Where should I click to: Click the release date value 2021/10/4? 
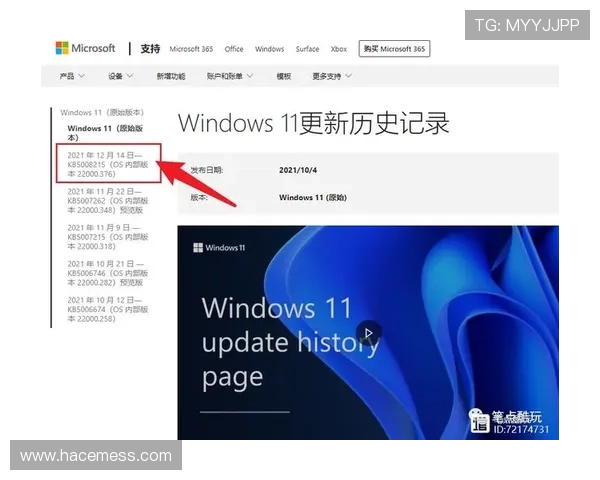(298, 170)
